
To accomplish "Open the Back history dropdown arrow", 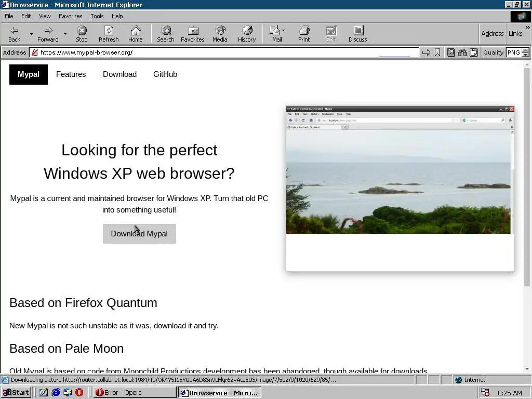I will (31, 34).
